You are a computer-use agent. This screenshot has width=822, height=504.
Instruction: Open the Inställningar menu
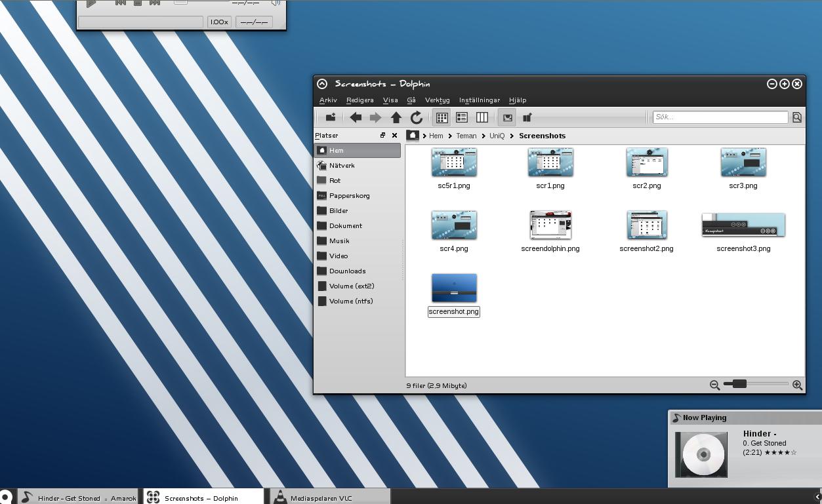pyautogui.click(x=480, y=100)
